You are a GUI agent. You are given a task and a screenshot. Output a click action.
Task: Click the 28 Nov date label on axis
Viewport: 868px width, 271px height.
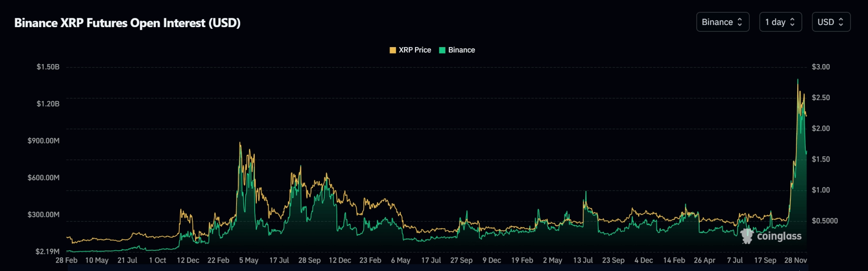click(x=796, y=260)
